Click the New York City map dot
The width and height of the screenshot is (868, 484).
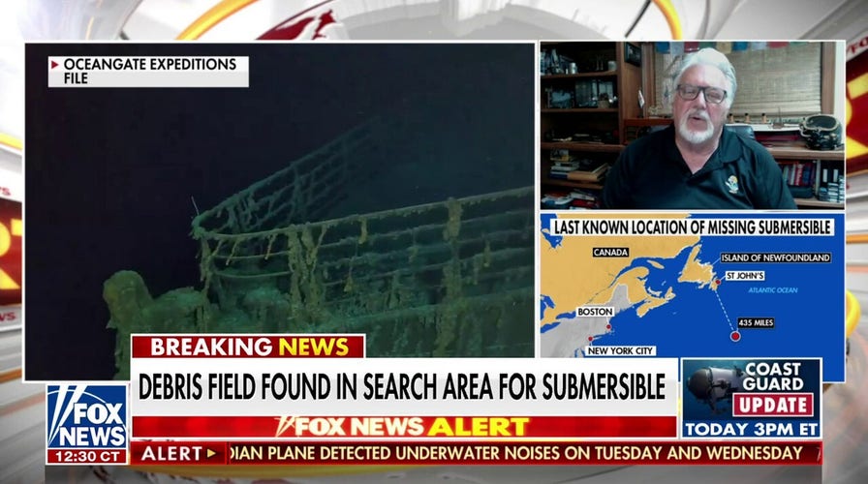[591, 339]
